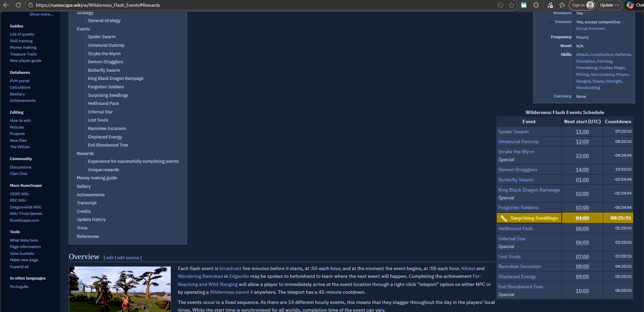Screen dimensions: 644x312
Task: Open highlighted Surprising Seedlings schedule row
Action: point(534,218)
